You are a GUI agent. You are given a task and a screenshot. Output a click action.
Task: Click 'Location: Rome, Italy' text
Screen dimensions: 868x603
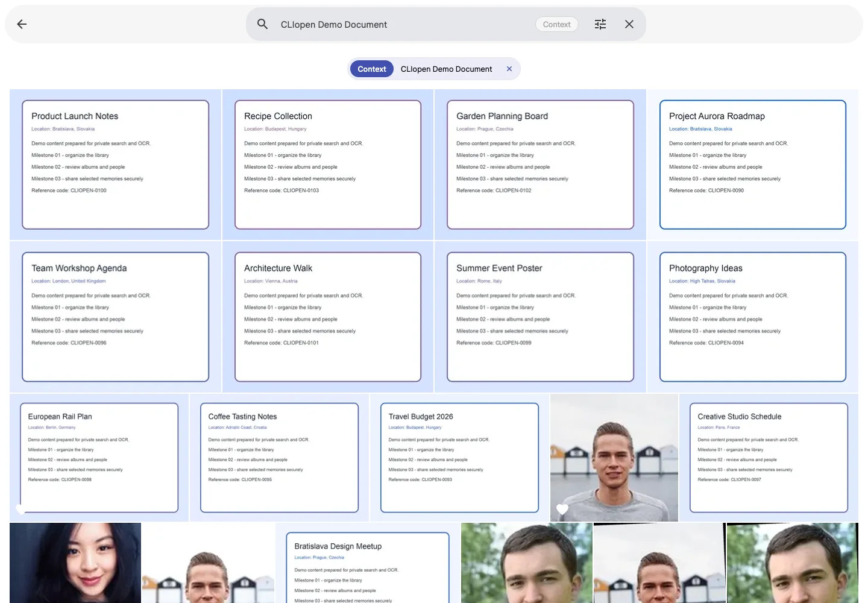(479, 281)
